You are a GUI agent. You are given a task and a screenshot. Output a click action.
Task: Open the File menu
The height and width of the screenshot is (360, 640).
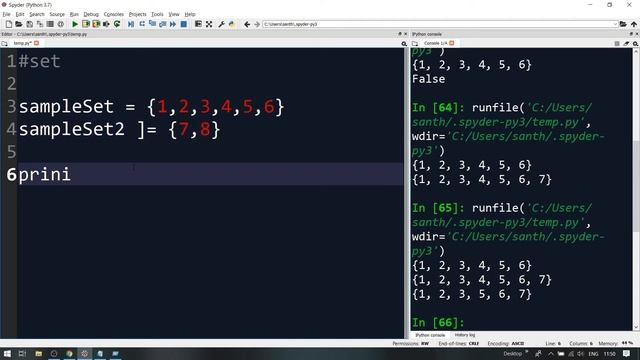click(x=6, y=14)
